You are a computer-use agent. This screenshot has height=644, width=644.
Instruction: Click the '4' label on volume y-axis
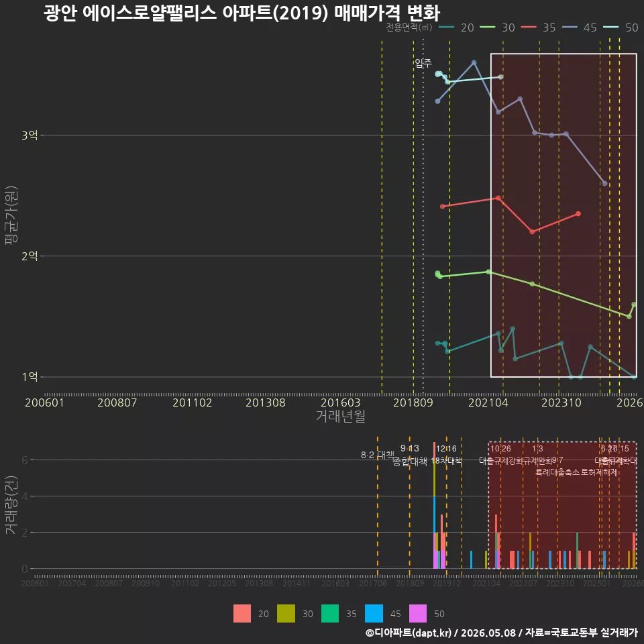(x=25, y=496)
